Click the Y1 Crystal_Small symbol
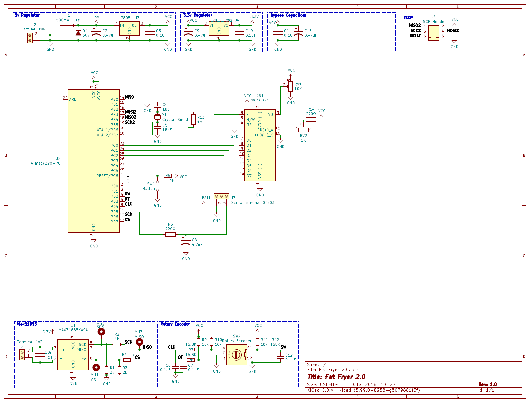 tap(157, 117)
